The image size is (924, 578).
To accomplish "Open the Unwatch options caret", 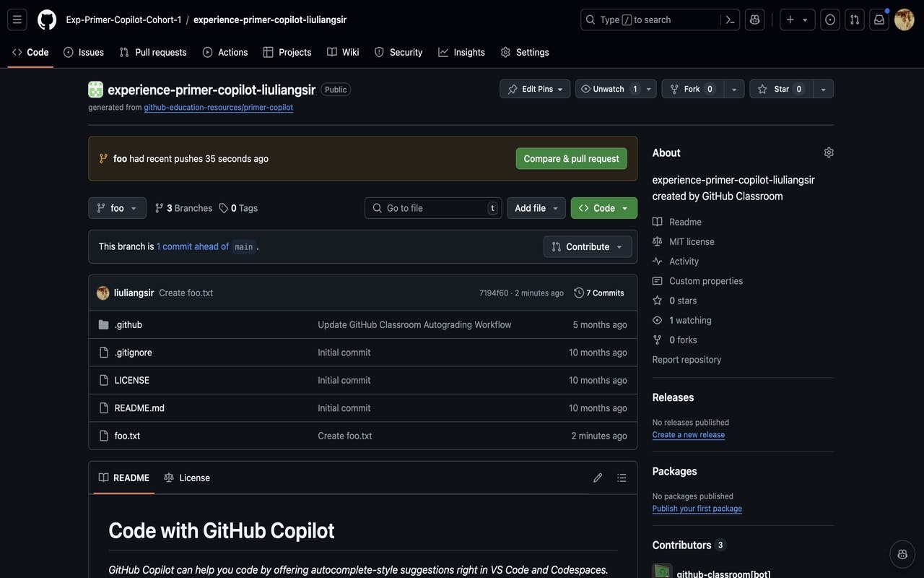I will coord(649,89).
